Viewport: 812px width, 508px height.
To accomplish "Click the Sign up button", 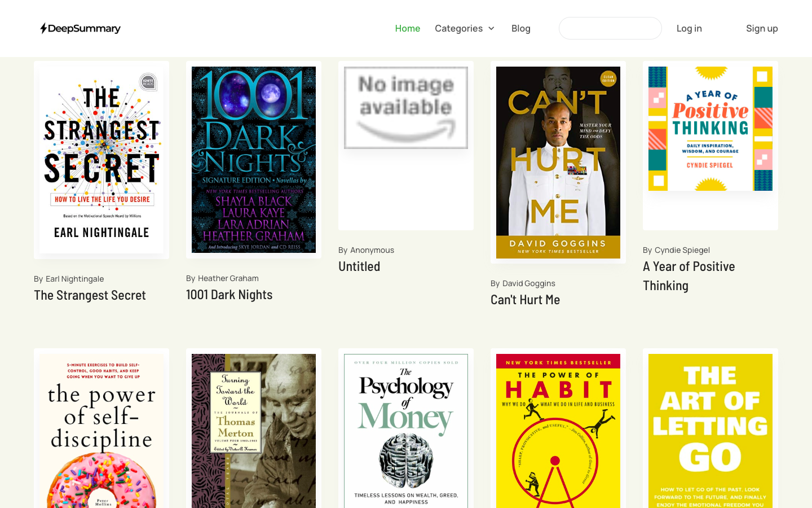I will point(762,28).
